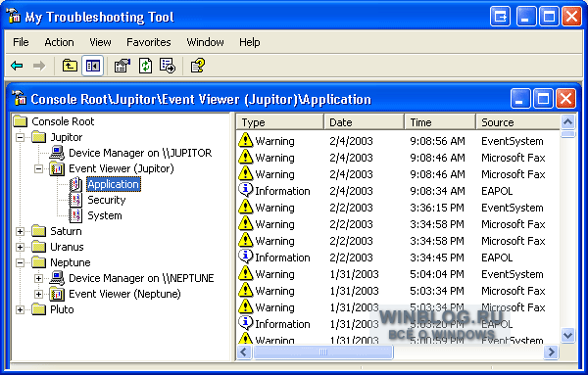Viewport: 588px width, 375px height.
Task: Select the Device Manager on \\JUPITOR label
Action: pos(140,153)
